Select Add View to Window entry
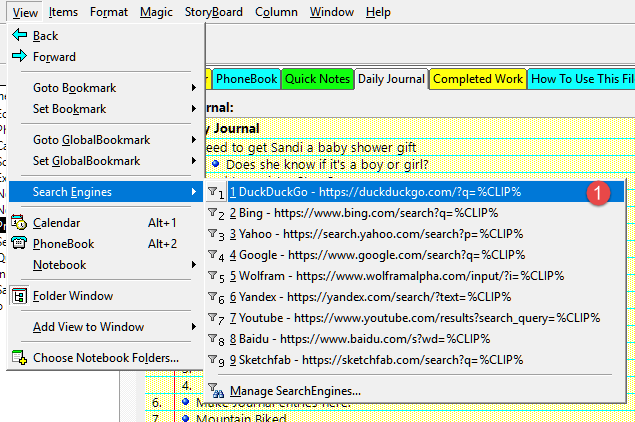The image size is (635, 422). coord(106,326)
